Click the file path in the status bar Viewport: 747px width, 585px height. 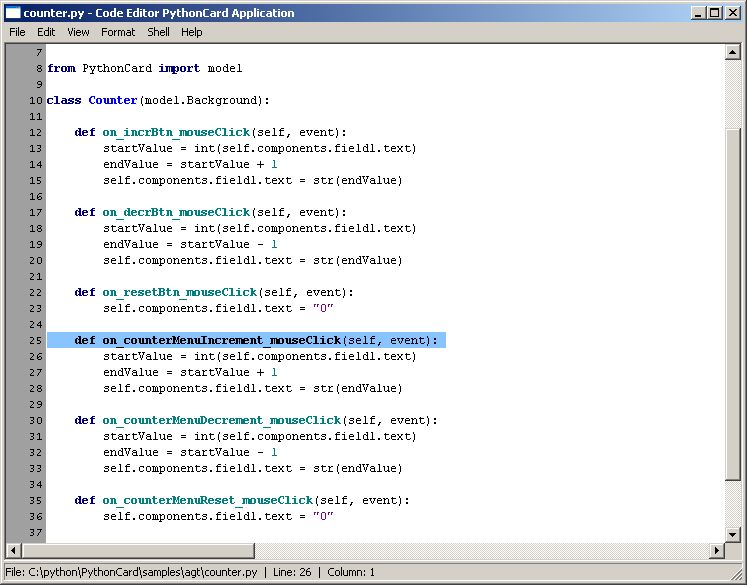pos(131,572)
